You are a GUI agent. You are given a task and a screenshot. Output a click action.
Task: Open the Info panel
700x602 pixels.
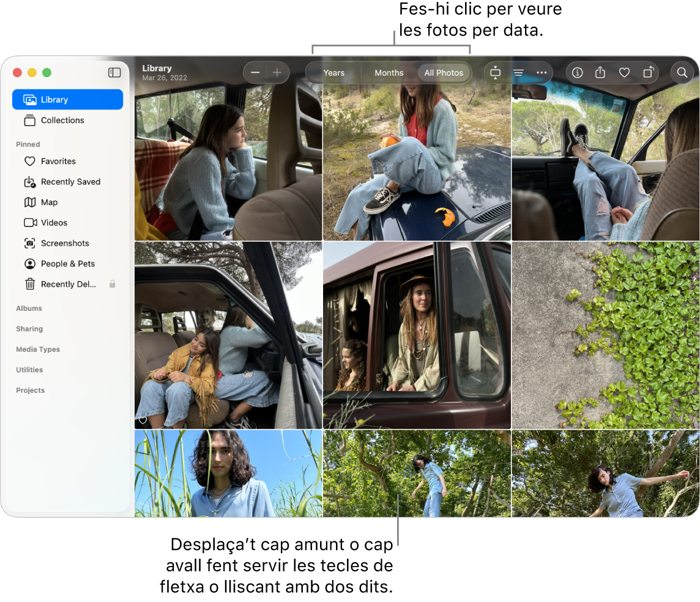(x=577, y=72)
